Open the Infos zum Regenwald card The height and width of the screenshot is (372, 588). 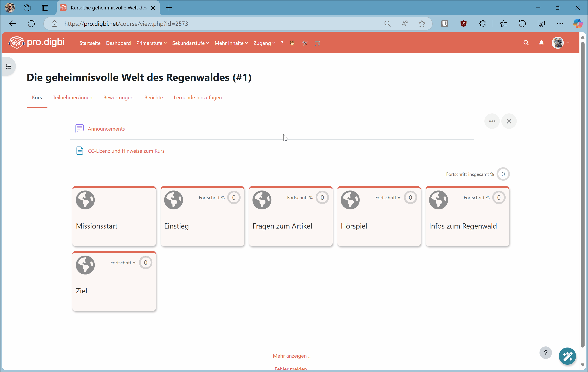(x=467, y=216)
